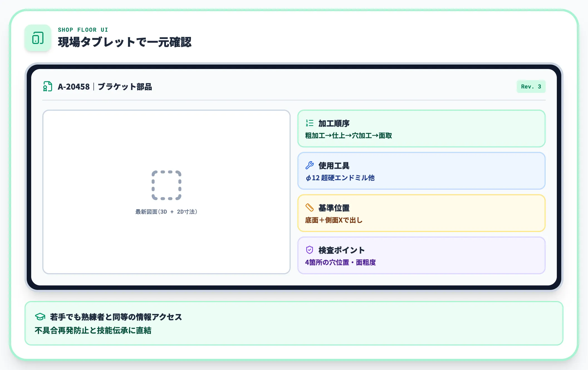Click the Rev. 3 badge
The image size is (588, 370).
click(x=531, y=87)
